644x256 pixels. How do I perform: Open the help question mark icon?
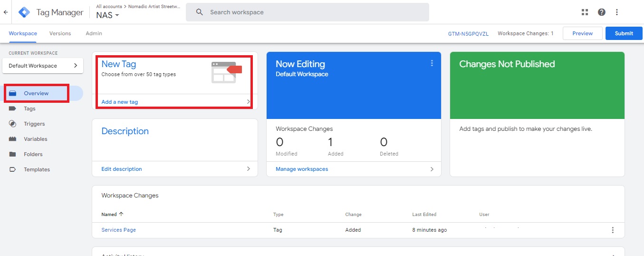pos(601,12)
